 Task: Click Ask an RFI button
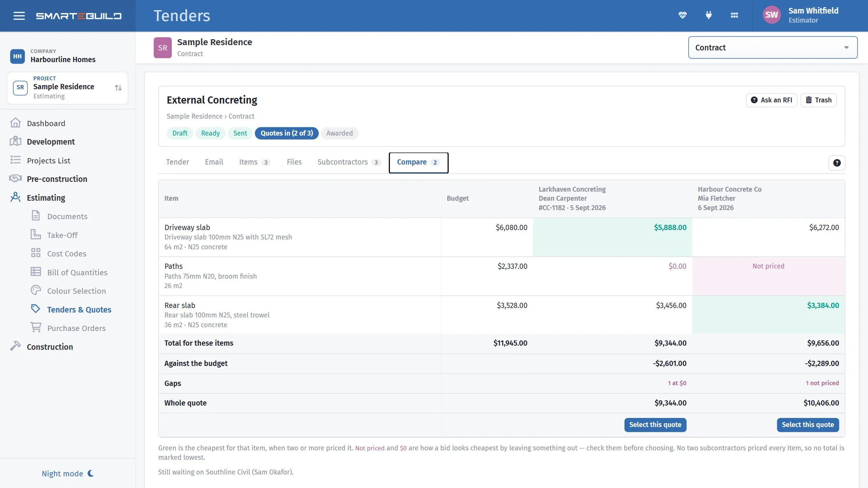tap(771, 100)
